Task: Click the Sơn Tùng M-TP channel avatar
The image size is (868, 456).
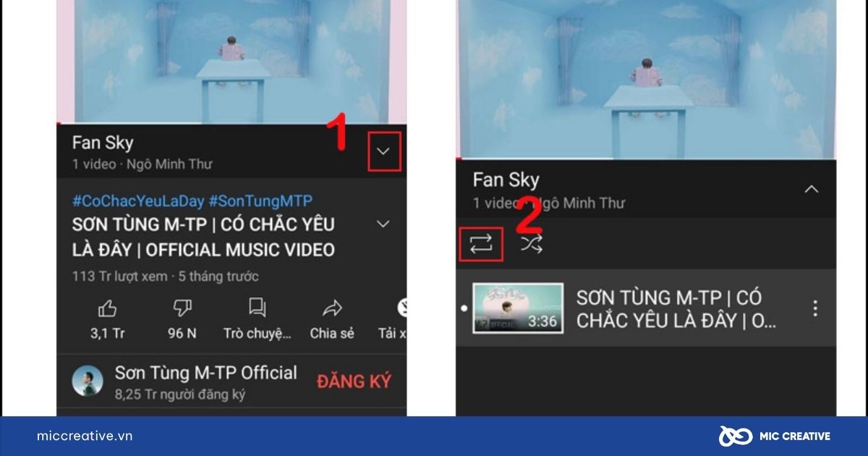Action: pyautogui.click(x=88, y=381)
